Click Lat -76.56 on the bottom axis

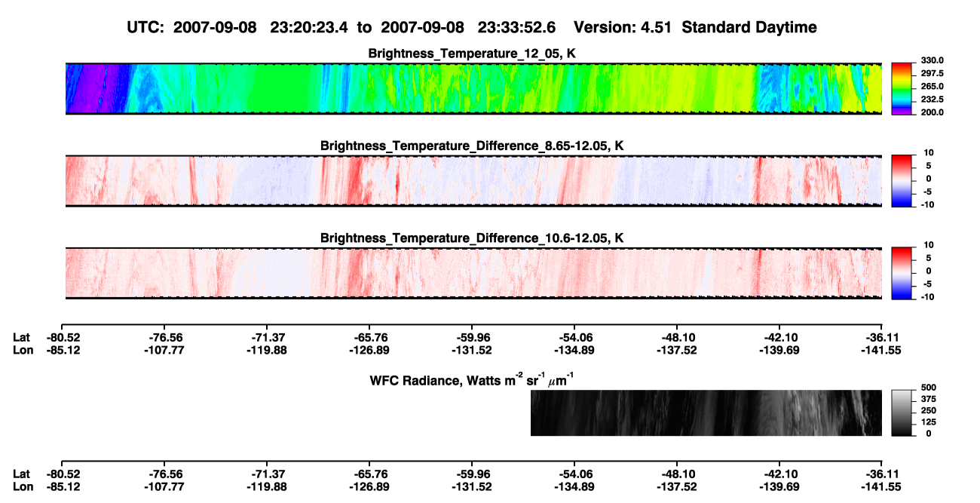(x=164, y=474)
